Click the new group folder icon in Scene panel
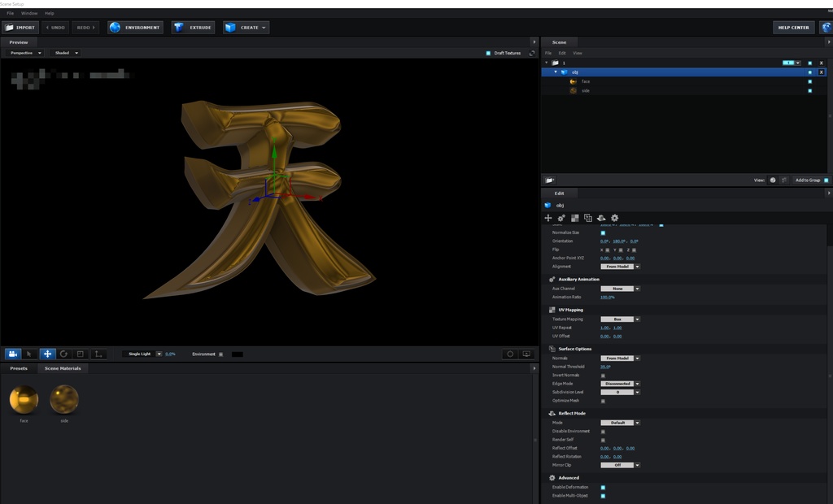Screen dimensions: 833x504 tap(550, 180)
